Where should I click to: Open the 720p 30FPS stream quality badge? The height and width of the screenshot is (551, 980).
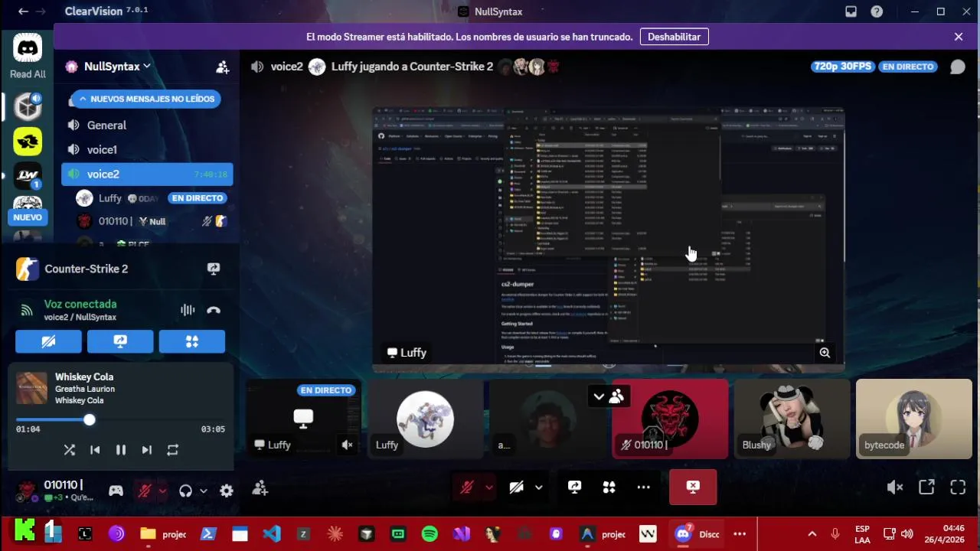point(842,67)
